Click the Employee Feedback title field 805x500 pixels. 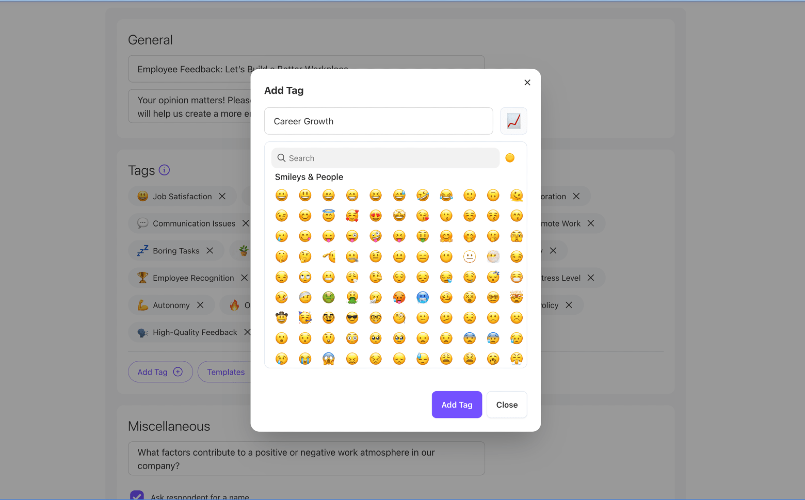(x=306, y=69)
